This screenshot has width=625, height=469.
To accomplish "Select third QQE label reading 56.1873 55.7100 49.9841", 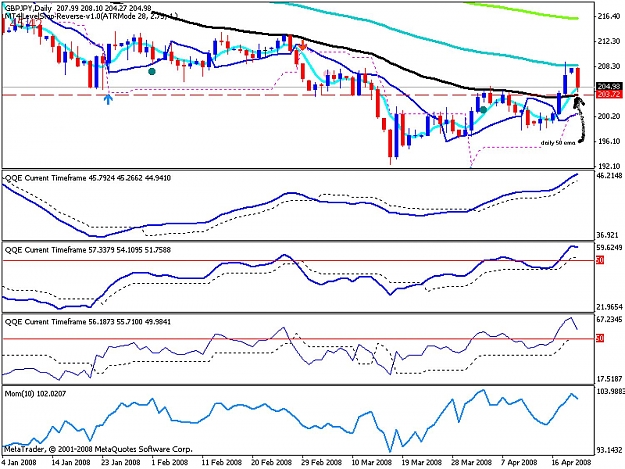I will click(x=88, y=322).
